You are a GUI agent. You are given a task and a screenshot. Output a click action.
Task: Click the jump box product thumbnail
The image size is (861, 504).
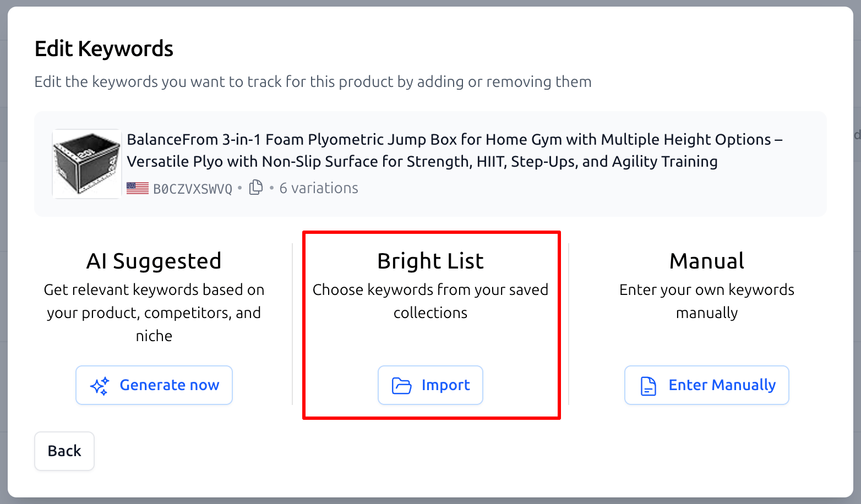tap(86, 163)
